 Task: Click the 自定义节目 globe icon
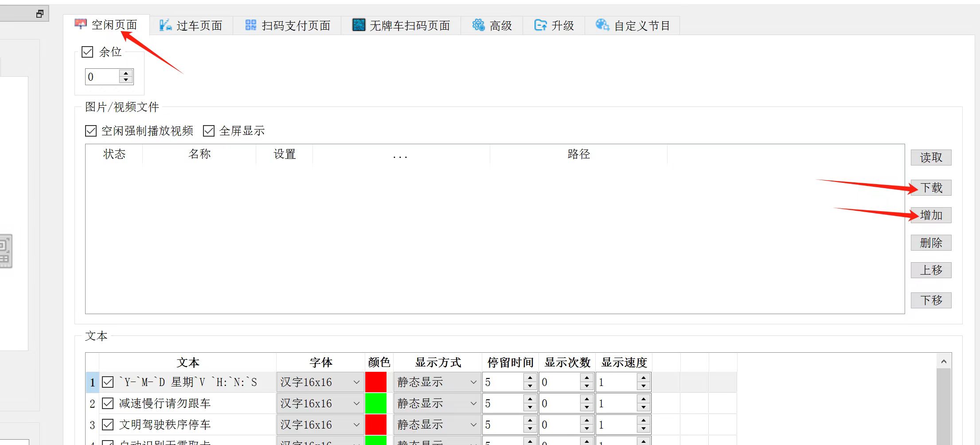pyautogui.click(x=602, y=25)
